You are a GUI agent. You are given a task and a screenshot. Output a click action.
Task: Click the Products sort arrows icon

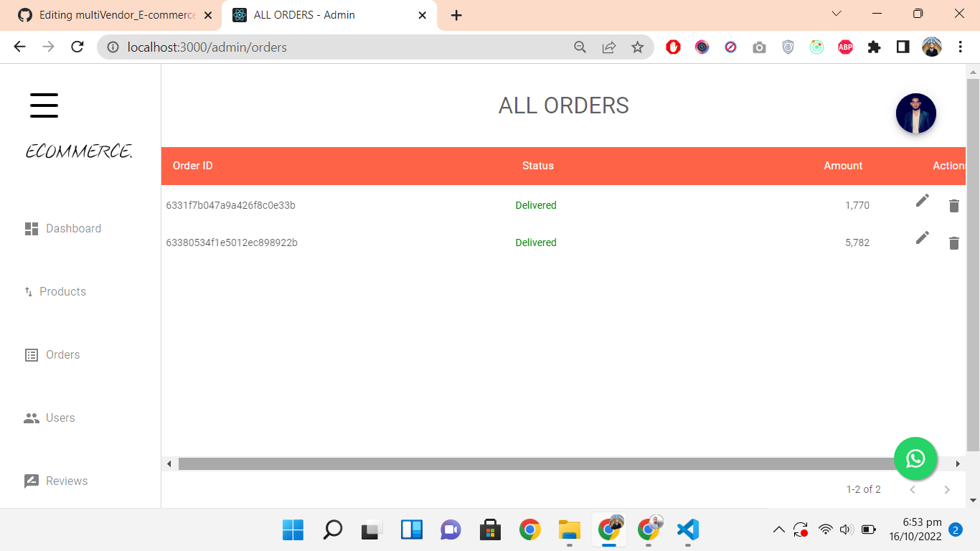click(x=28, y=291)
